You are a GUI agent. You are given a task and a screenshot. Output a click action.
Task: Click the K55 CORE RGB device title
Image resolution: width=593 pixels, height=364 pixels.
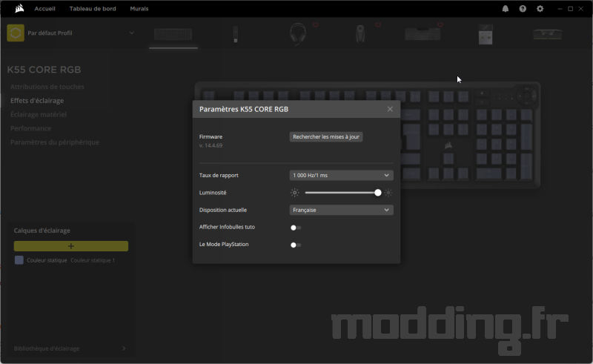[x=44, y=70]
